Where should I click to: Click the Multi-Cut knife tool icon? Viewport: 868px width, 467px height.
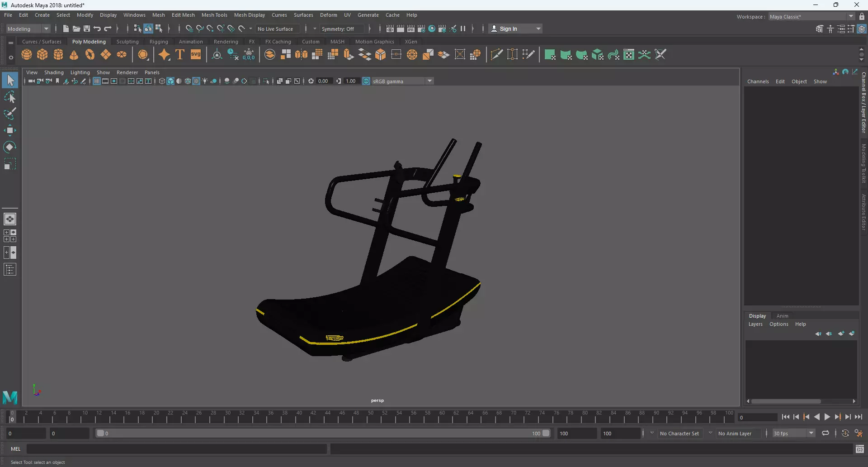(x=496, y=55)
